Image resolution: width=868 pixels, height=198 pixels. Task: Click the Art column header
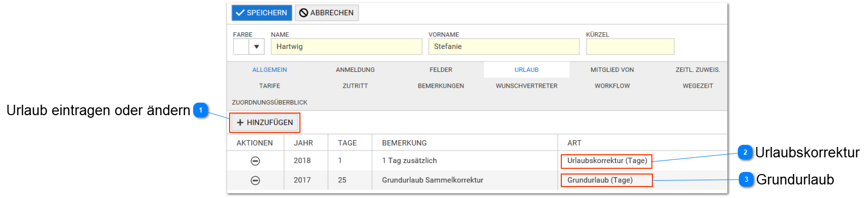click(x=574, y=143)
